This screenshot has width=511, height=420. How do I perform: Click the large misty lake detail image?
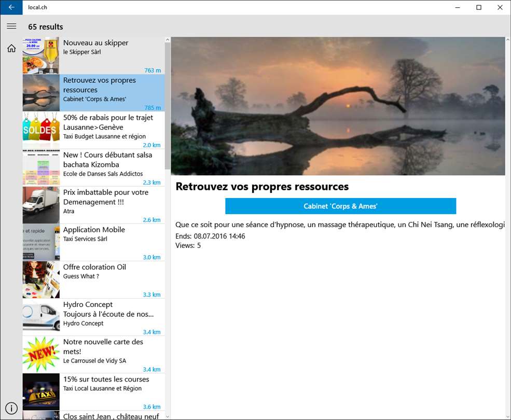[338, 106]
